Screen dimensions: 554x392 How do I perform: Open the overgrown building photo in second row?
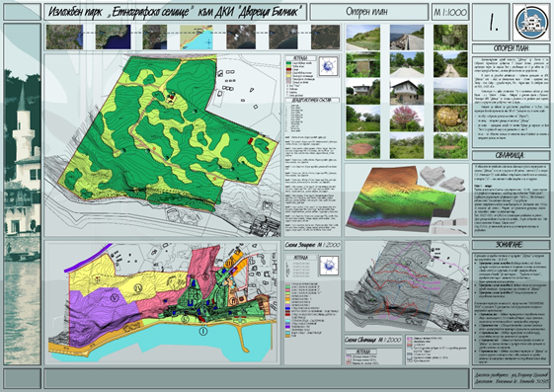click(363, 64)
